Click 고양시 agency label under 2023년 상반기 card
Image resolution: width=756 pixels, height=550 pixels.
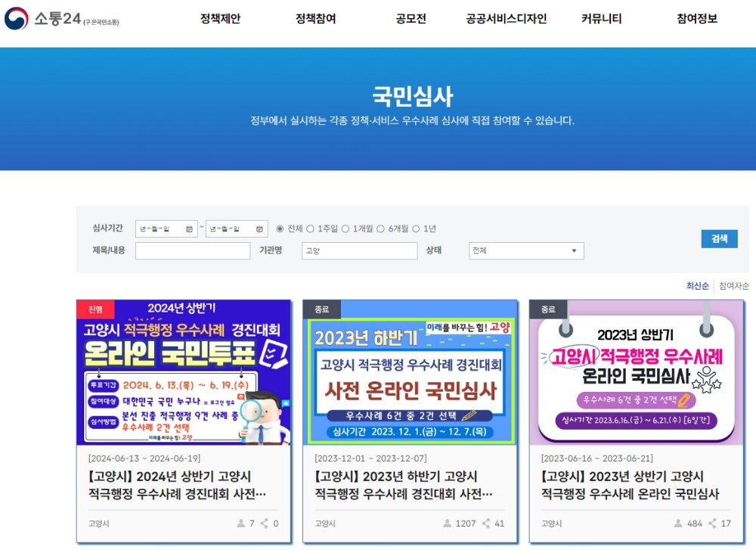click(x=552, y=524)
